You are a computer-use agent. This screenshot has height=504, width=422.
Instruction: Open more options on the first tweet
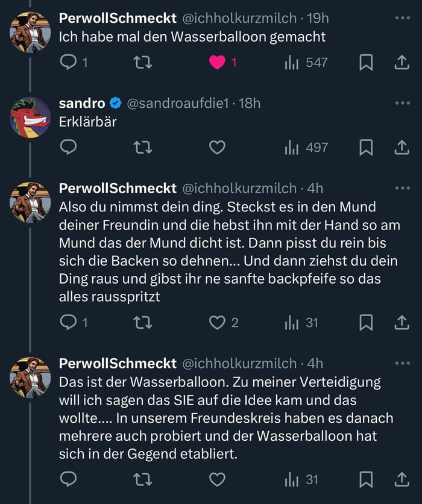tap(402, 18)
